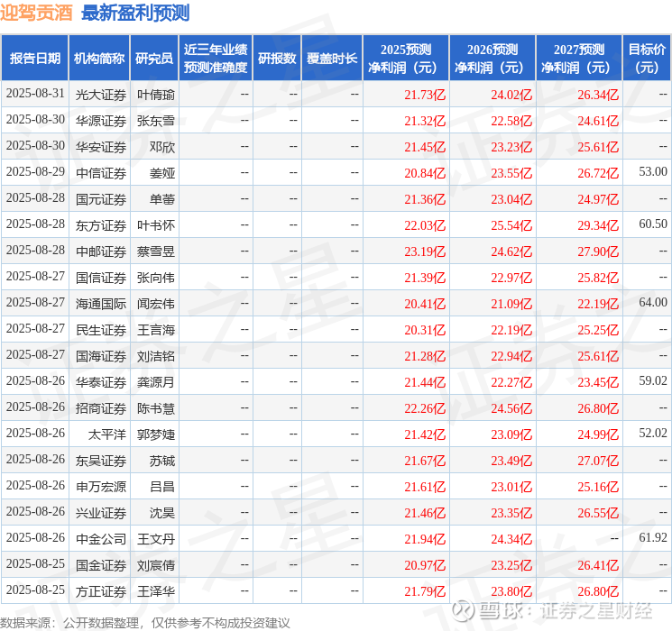This screenshot has height=631, width=672.
Task: Click the 64.00 target price
Action: tap(653, 303)
